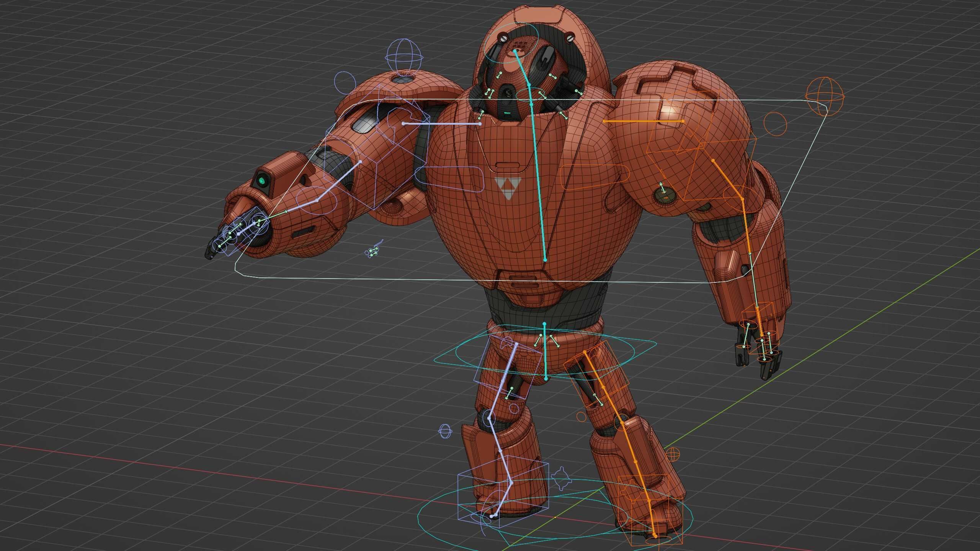
Task: Pick the orange clavicle bone line on the shoulder
Action: 643,121
